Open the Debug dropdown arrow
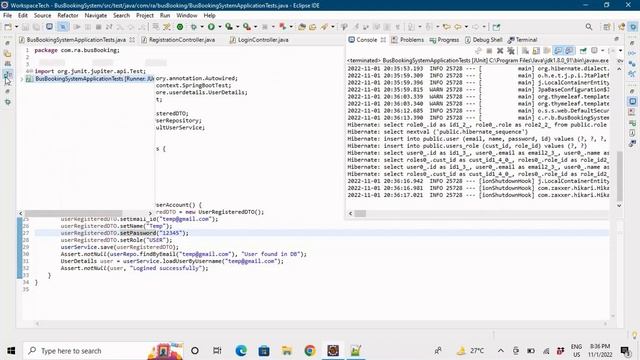Screen dimensions: 640x360 click(202, 27)
